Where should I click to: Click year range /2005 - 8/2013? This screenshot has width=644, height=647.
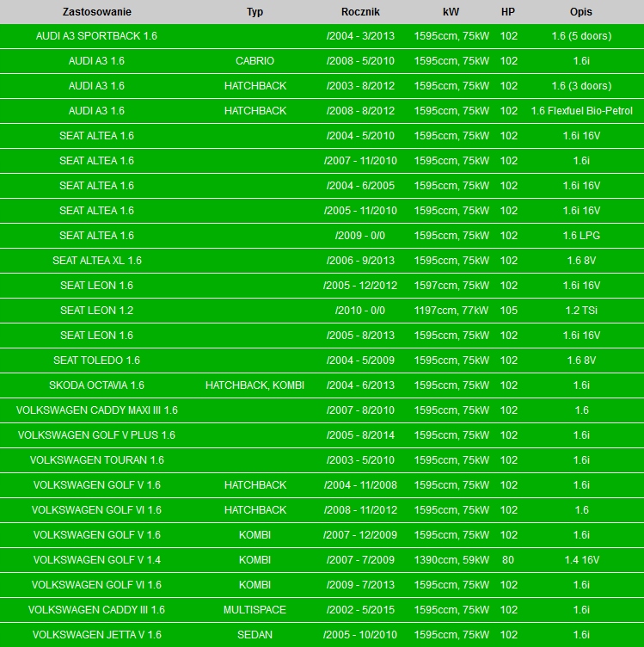[x=360, y=336]
